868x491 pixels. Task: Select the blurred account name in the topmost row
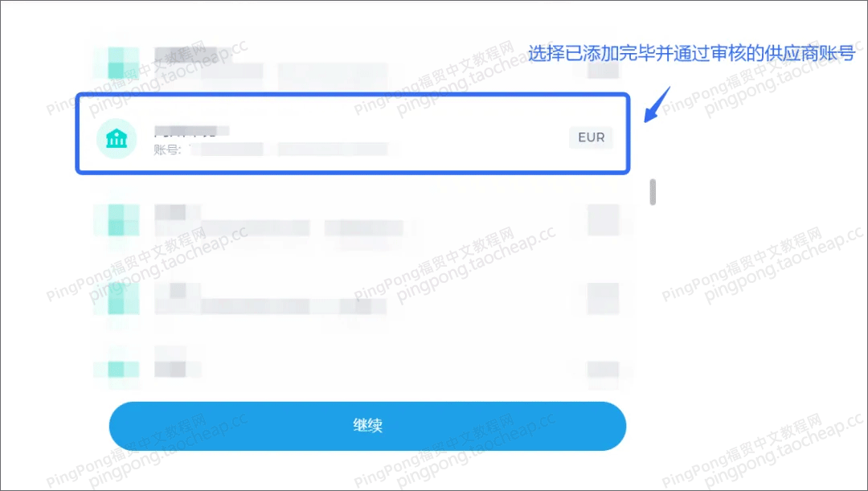[185, 55]
